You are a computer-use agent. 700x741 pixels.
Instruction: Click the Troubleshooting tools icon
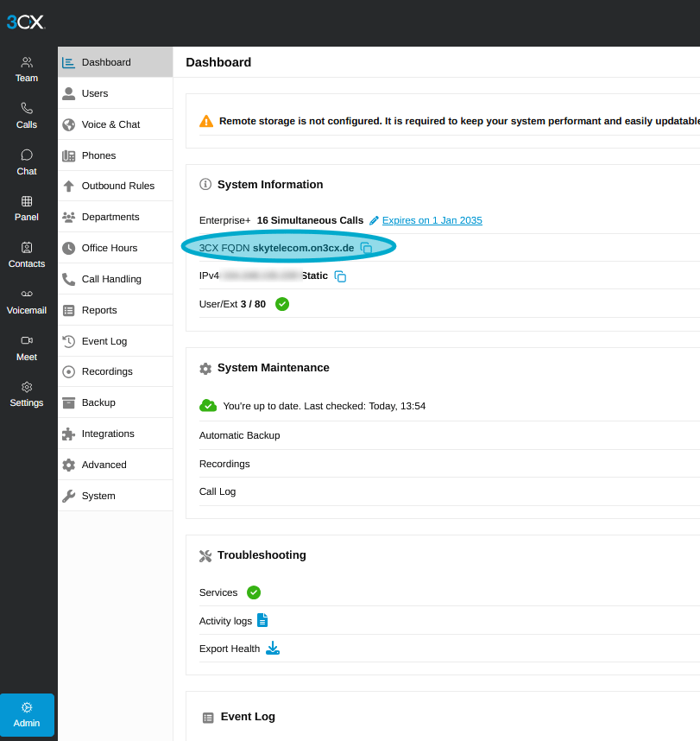pyautogui.click(x=205, y=556)
